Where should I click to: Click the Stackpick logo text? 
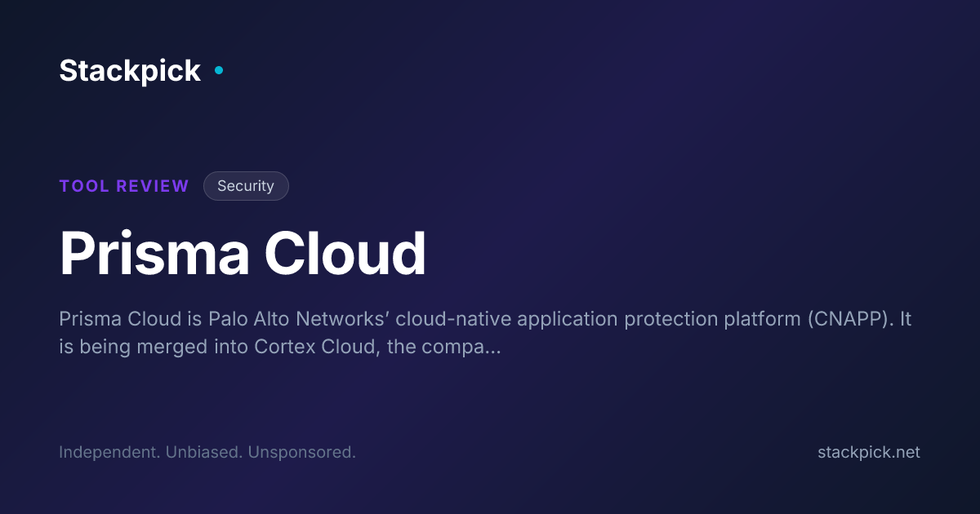pyautogui.click(x=130, y=71)
